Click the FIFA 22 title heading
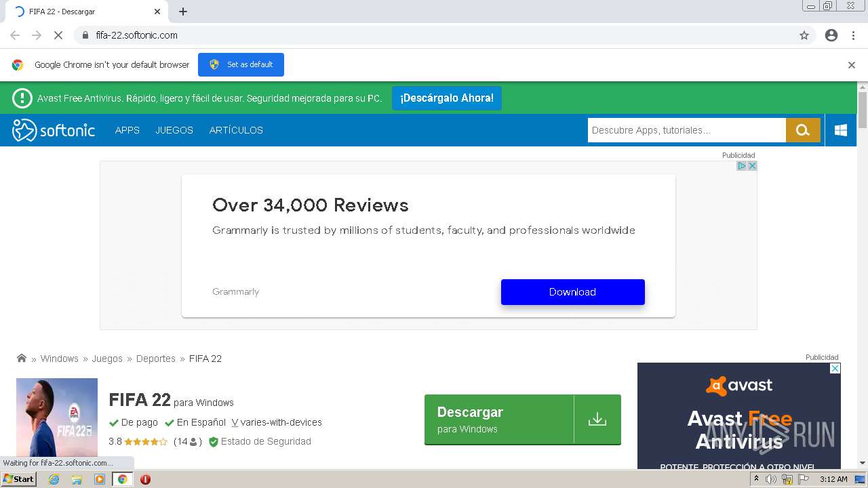This screenshot has height=488, width=868. click(140, 400)
